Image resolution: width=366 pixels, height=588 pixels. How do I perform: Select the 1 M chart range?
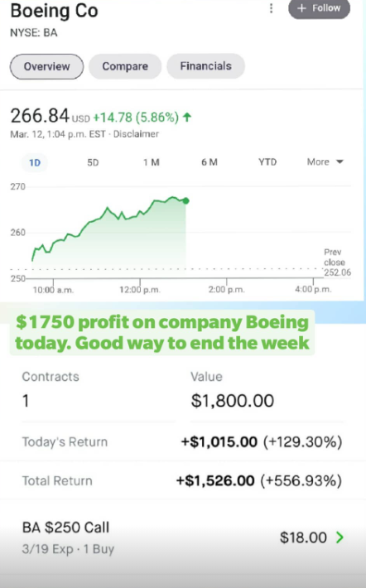[152, 162]
